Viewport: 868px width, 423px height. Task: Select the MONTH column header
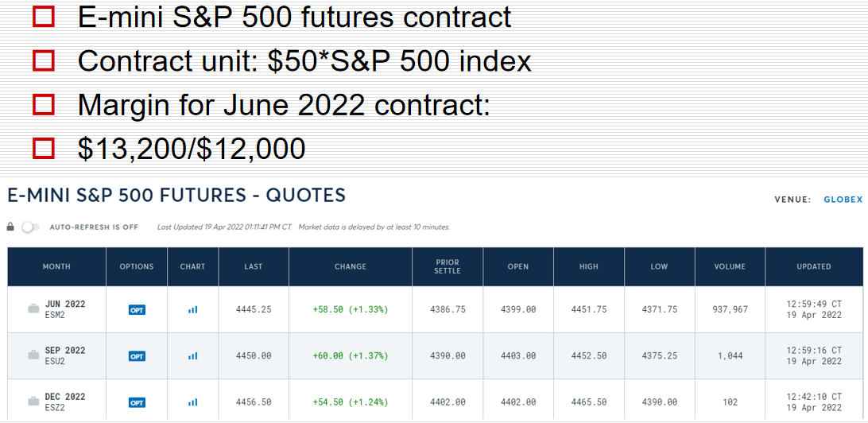pos(56,266)
